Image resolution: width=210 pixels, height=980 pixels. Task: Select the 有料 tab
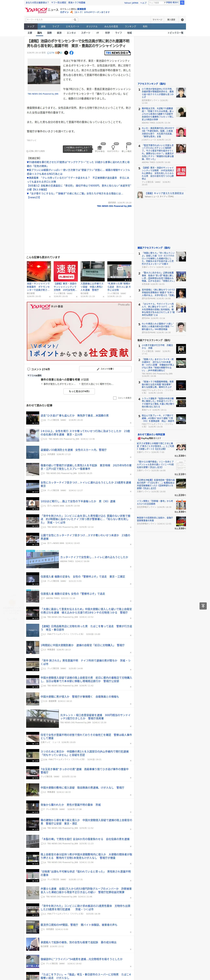click(x=145, y=27)
